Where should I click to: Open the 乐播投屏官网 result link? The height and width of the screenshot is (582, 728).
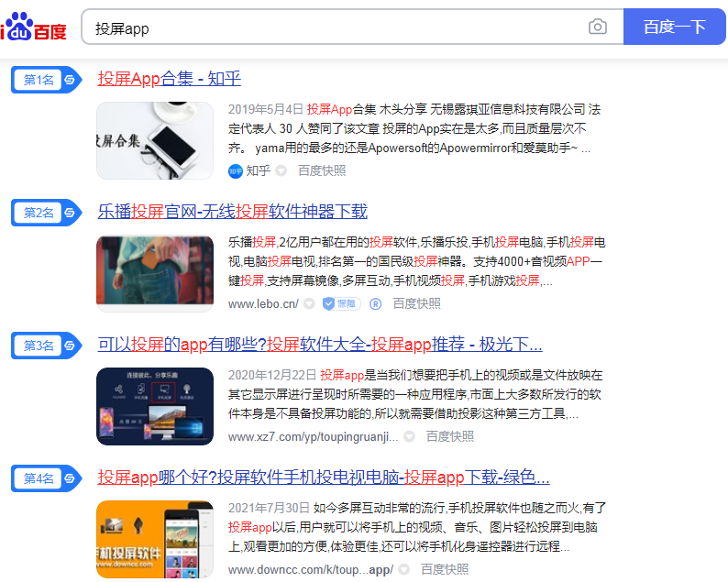[232, 212]
